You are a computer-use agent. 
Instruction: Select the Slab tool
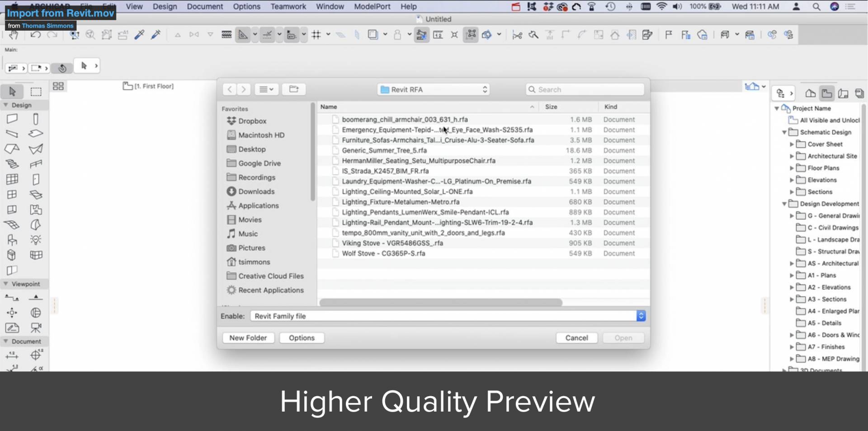(36, 134)
